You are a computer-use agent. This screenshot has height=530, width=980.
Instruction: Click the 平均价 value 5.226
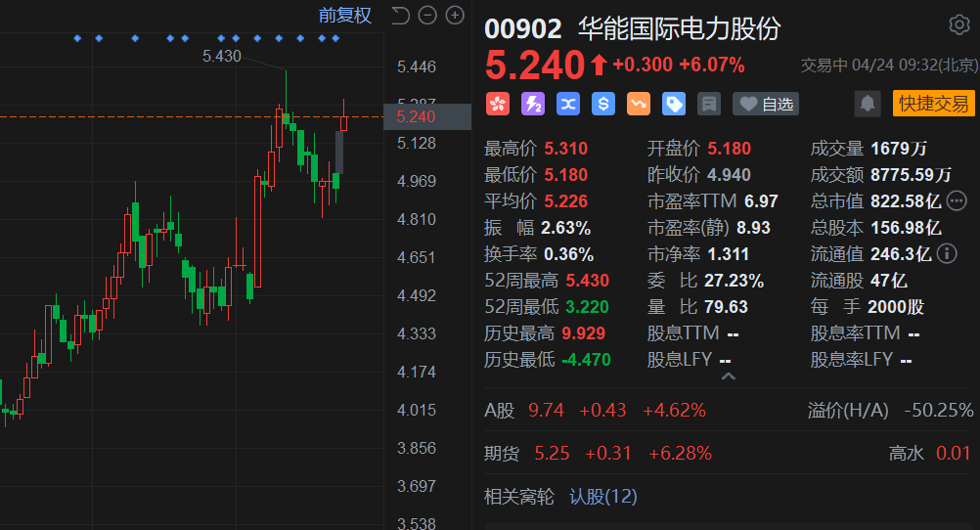565,201
